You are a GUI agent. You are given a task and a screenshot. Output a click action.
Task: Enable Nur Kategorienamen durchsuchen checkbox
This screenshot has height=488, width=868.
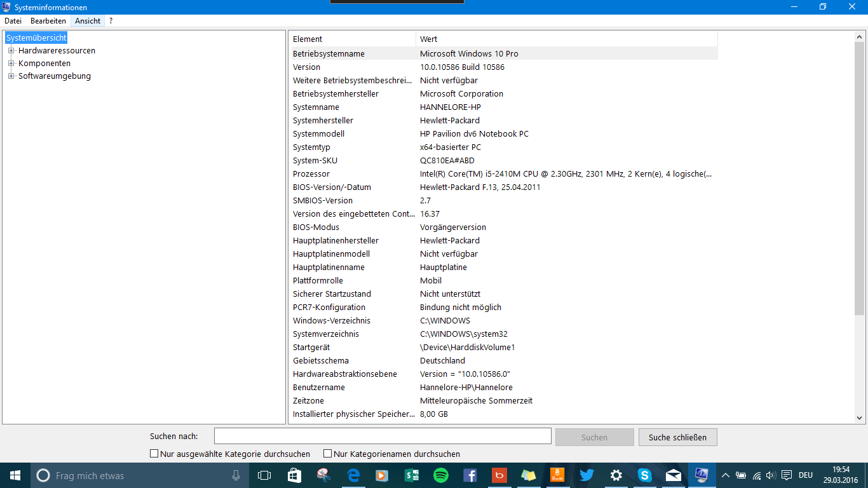tap(328, 454)
